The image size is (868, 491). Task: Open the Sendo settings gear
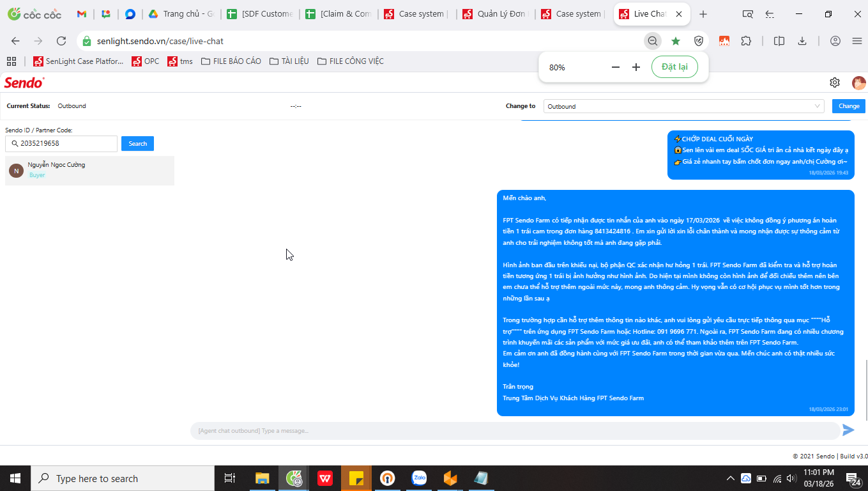click(835, 82)
